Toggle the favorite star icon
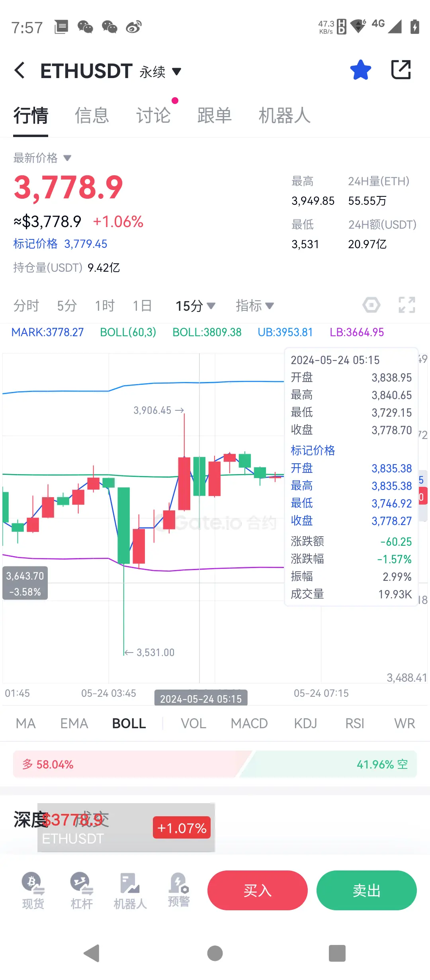Image resolution: width=430 pixels, height=980 pixels. coord(360,70)
